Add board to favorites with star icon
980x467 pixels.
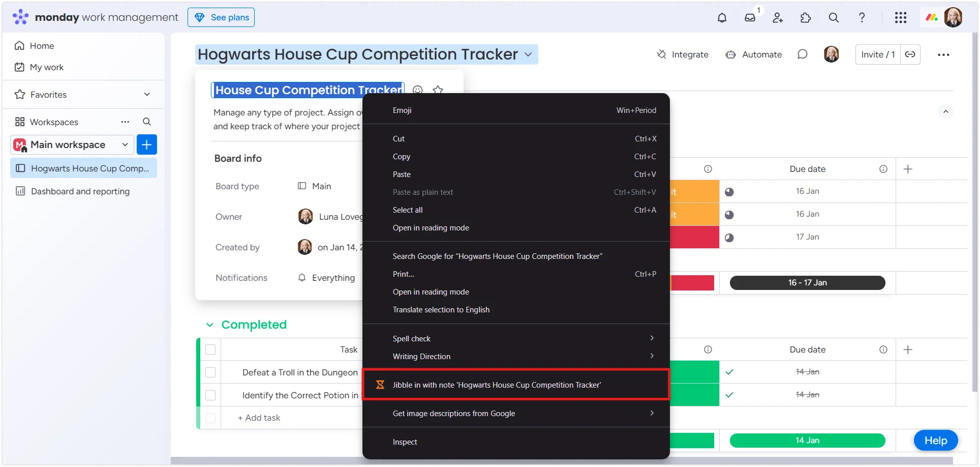438,90
